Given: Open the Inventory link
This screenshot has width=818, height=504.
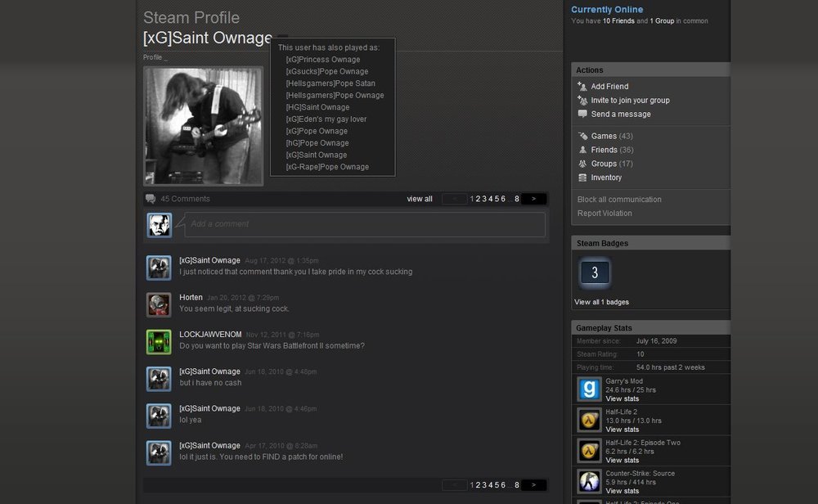Looking at the screenshot, I should (606, 178).
